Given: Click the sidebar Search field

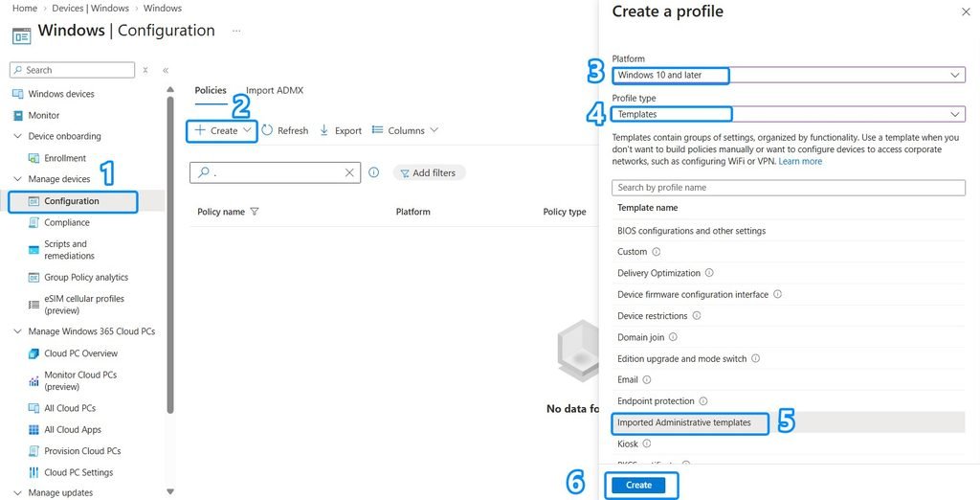Looking at the screenshot, I should 73,70.
